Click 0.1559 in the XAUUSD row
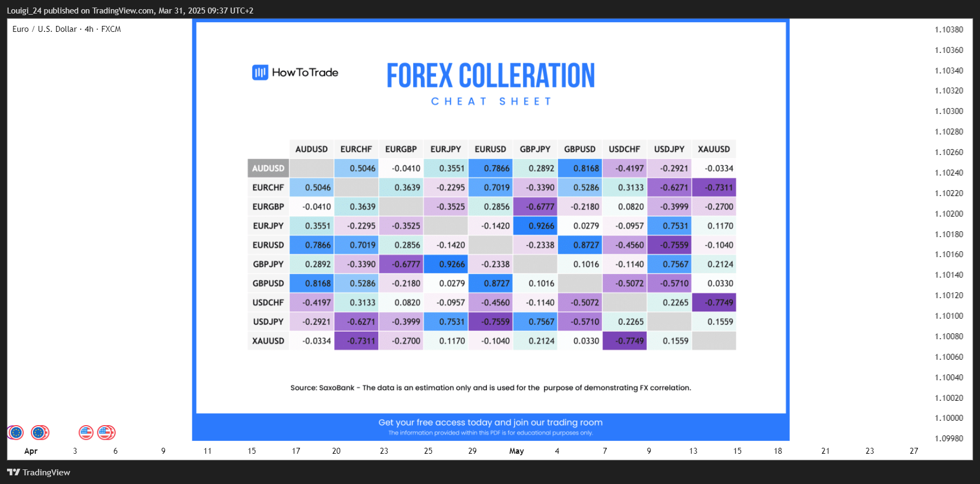 click(x=669, y=341)
